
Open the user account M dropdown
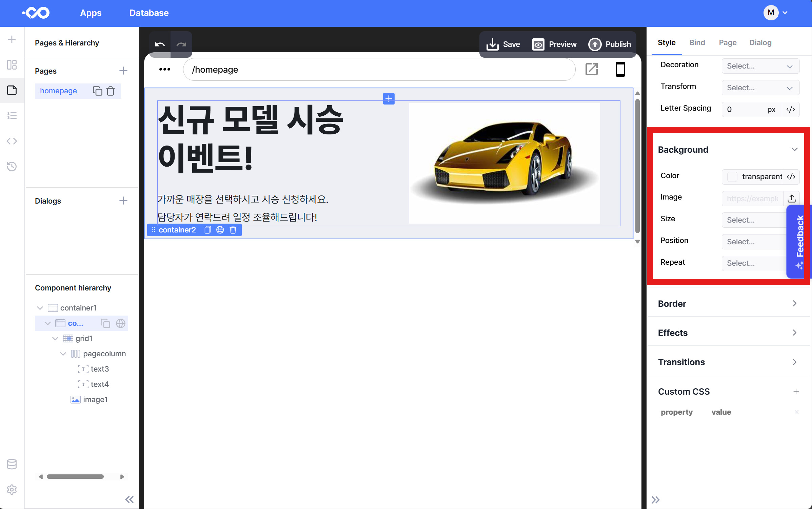click(775, 13)
